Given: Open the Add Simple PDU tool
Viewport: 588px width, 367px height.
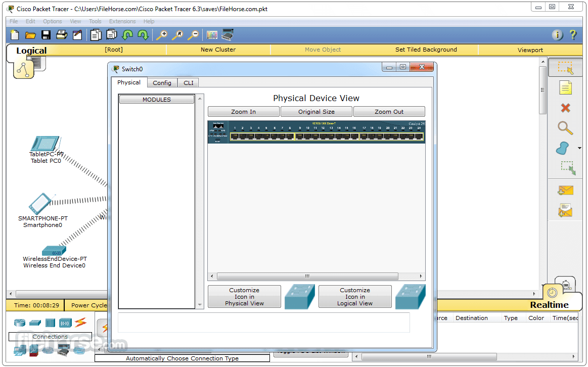Looking at the screenshot, I should (565, 190).
